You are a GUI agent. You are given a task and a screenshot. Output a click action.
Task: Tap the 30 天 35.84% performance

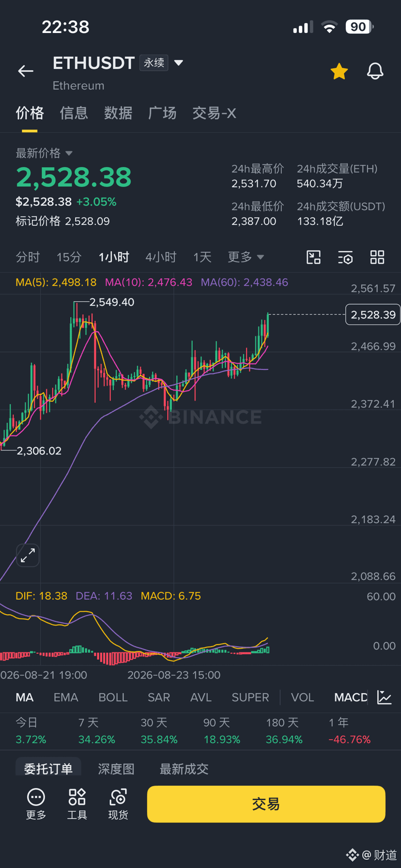click(x=159, y=731)
